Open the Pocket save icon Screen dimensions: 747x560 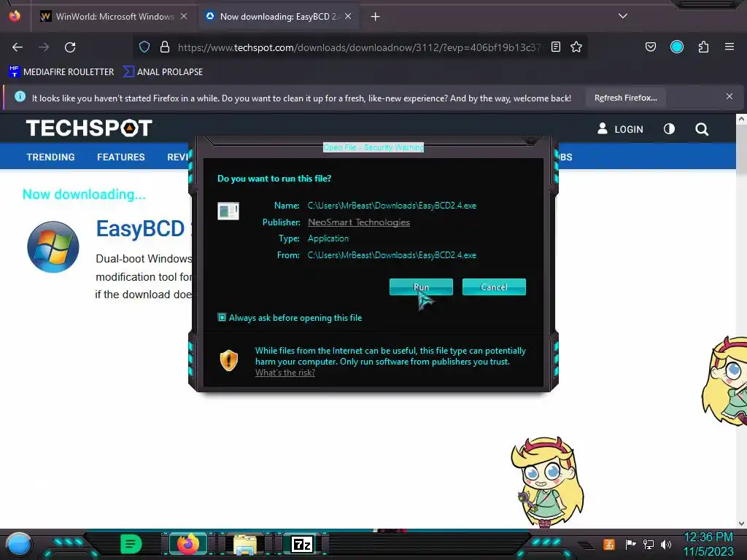pyautogui.click(x=650, y=47)
